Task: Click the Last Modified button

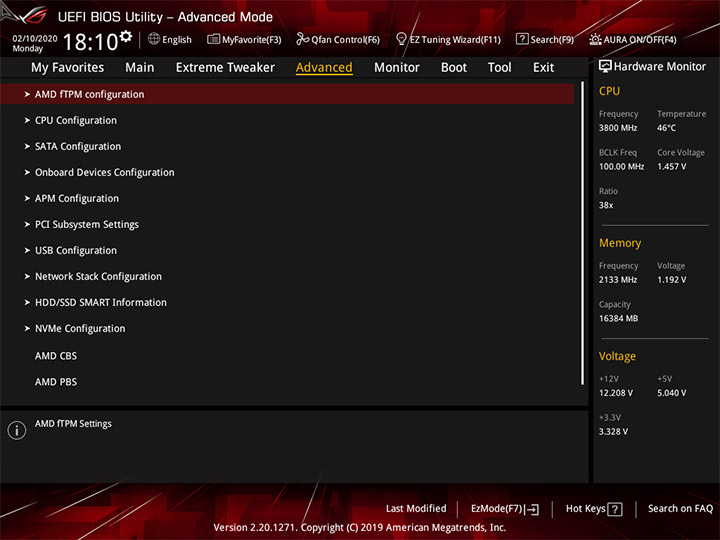Action: (416, 509)
